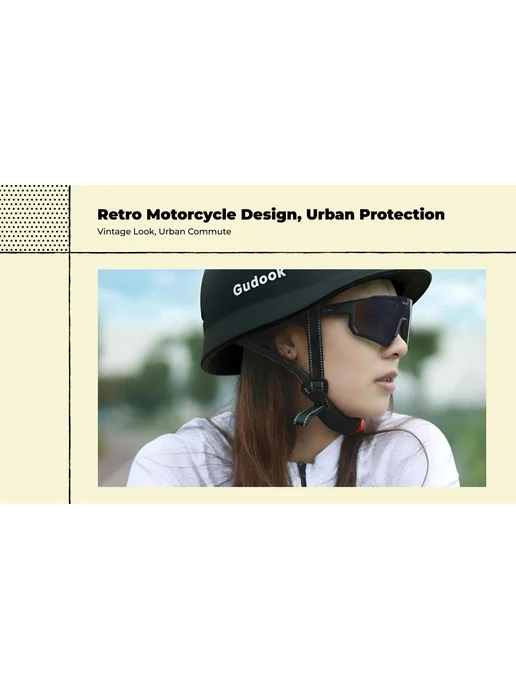
Task: Click the 'Gudook' logo on the helmet
Action: point(259,282)
